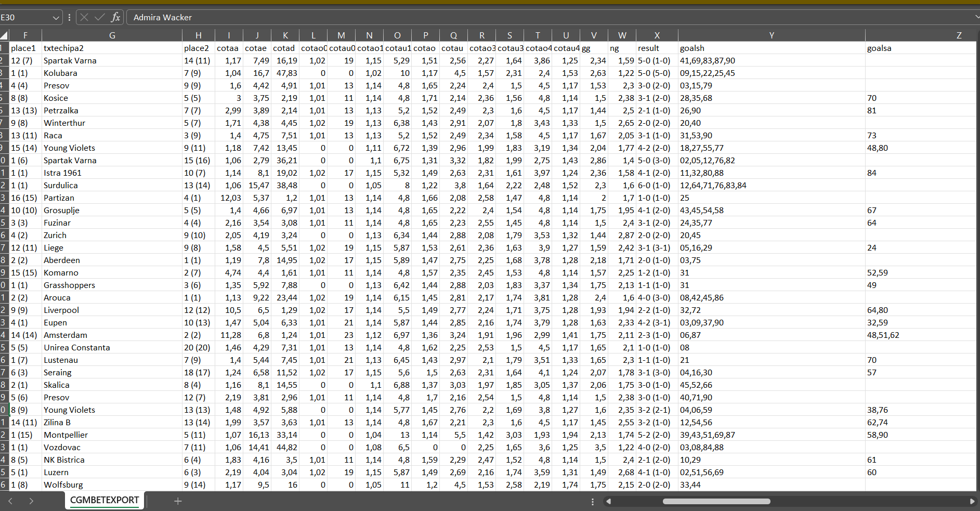This screenshot has height=511, width=980.
Task: Select goalsh cell '39,43,51,69,87'
Action: pos(772,435)
